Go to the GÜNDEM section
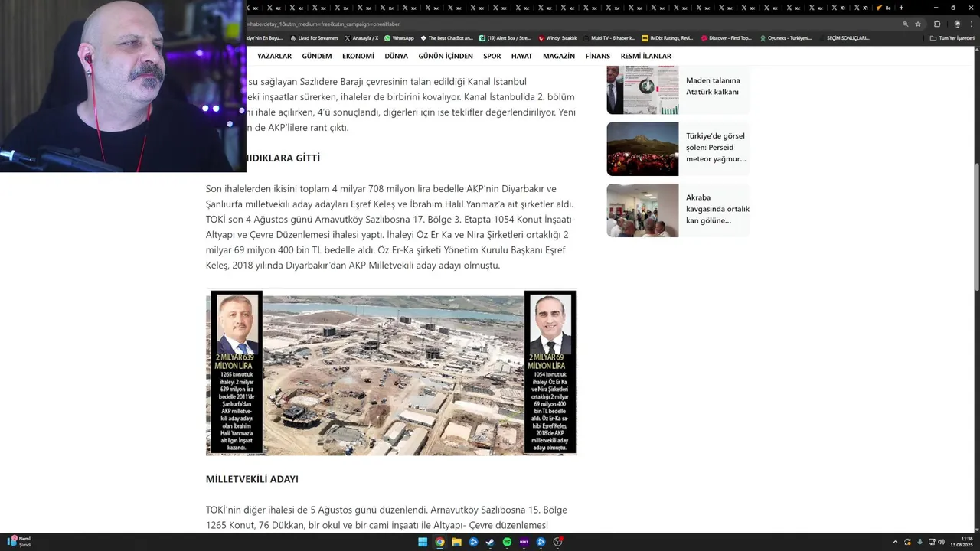 (x=317, y=56)
